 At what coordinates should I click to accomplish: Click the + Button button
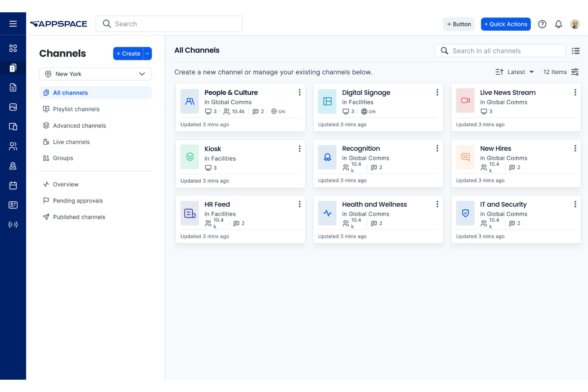[459, 24]
